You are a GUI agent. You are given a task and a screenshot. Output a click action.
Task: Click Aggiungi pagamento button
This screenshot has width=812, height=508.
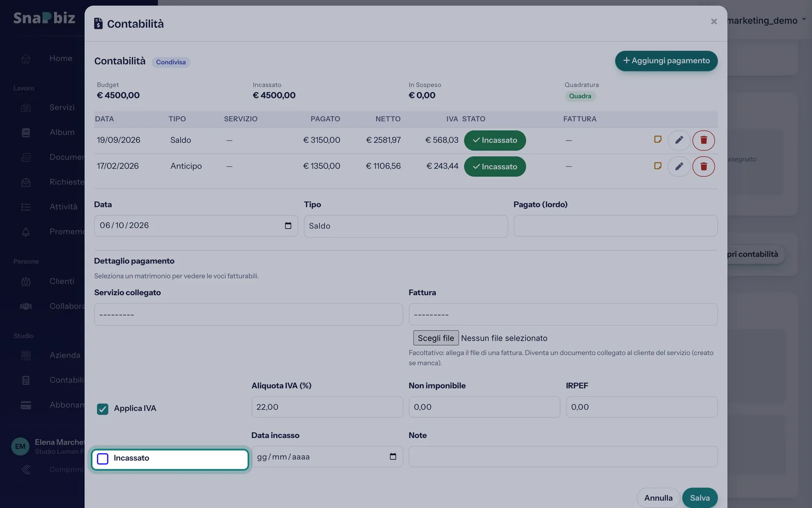click(666, 61)
